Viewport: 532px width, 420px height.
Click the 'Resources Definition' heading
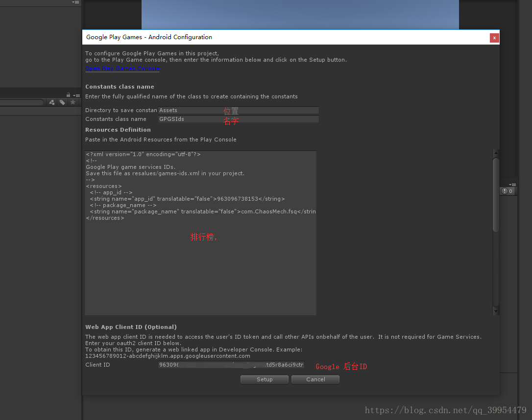click(118, 130)
